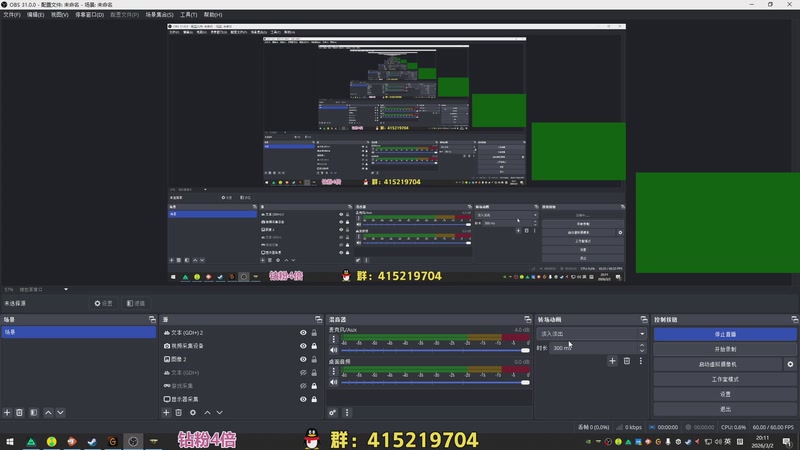This screenshot has height=450, width=800.
Task: Open Steam from the taskbar
Action: tap(92, 441)
